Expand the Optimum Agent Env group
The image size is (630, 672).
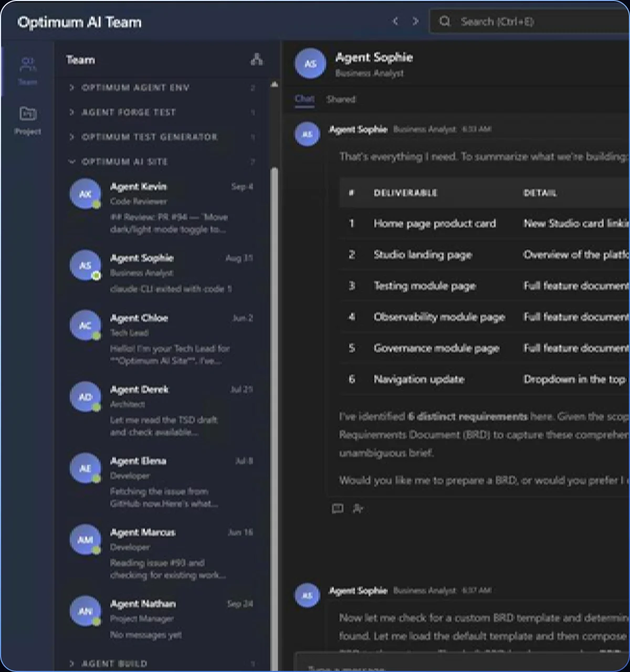(163, 88)
